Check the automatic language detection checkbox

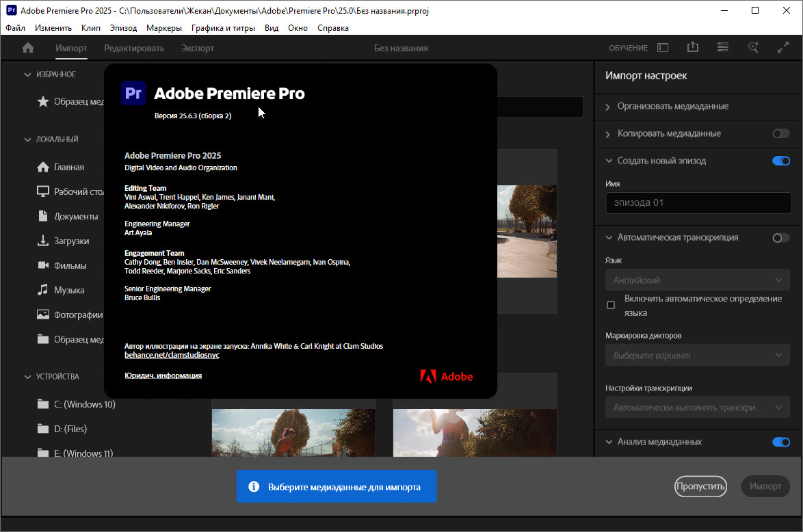tap(611, 305)
